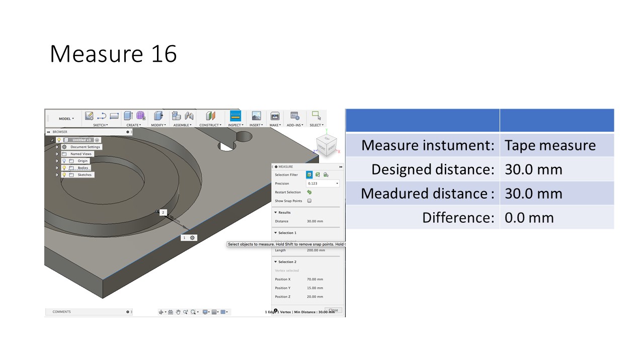The height and width of the screenshot is (362, 644).
Task: Click the Zoom tool icon
Action: coord(185,312)
